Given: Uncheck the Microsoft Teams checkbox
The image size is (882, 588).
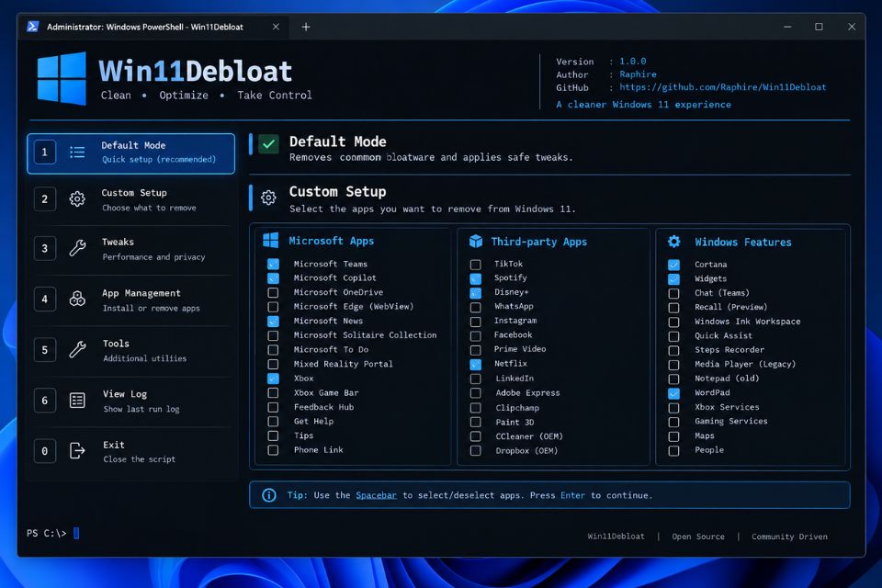Looking at the screenshot, I should coord(273,264).
